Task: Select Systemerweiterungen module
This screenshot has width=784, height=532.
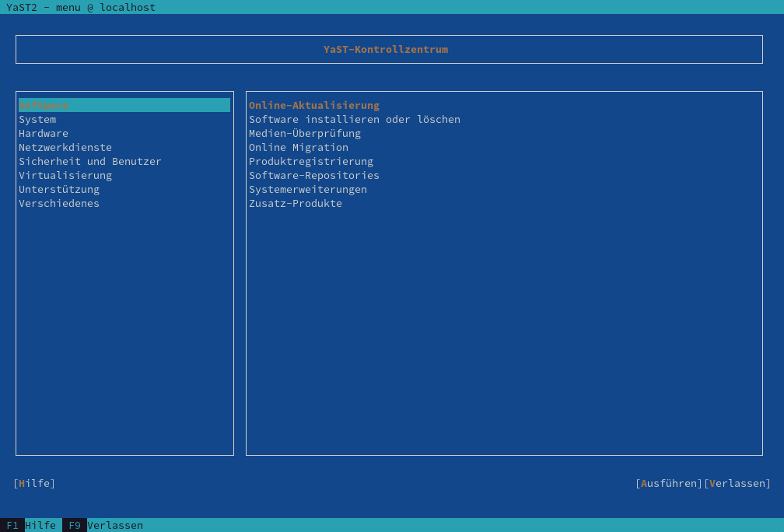Action: pyautogui.click(x=308, y=189)
